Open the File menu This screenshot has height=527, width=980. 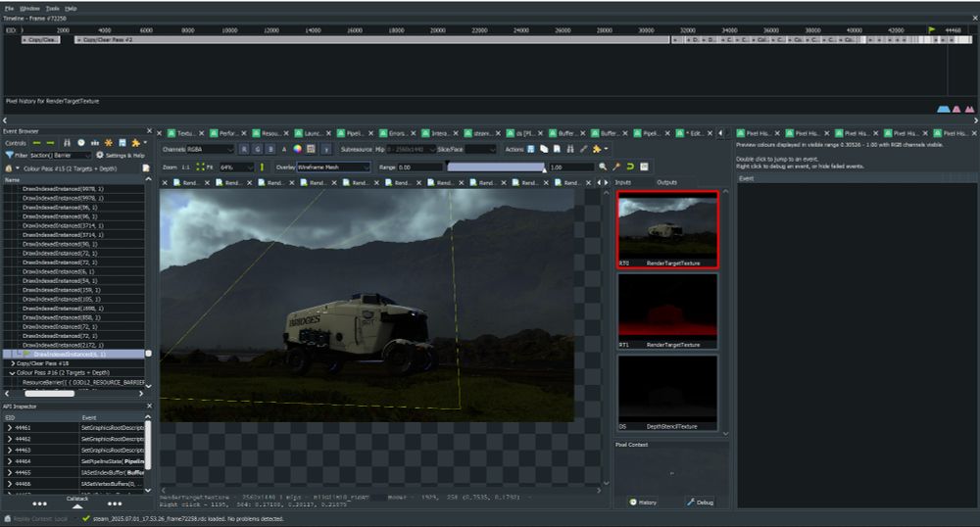(10, 8)
